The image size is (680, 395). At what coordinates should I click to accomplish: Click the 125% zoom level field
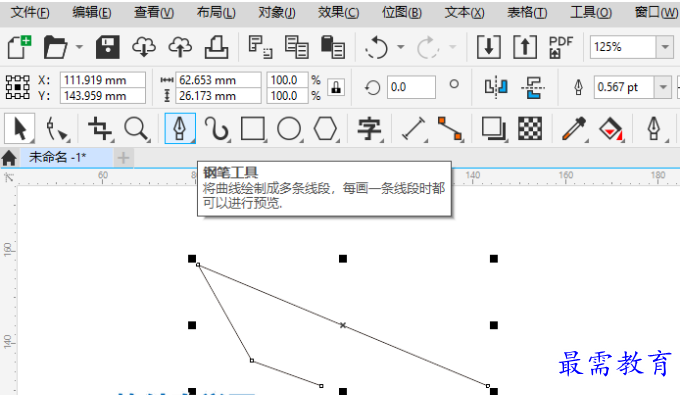point(622,47)
